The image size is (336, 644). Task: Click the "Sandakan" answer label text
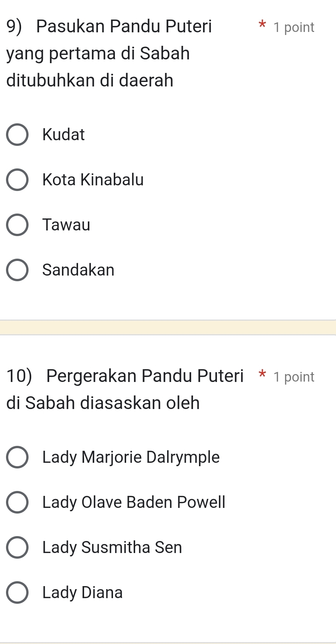click(78, 270)
